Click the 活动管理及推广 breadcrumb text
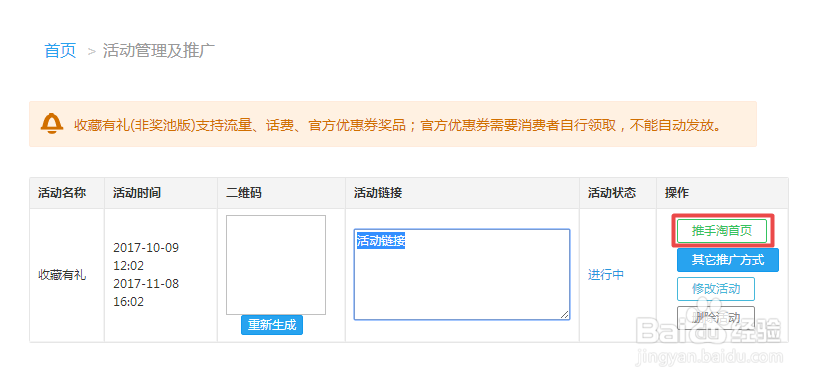This screenshot has width=829, height=385. pyautogui.click(x=159, y=51)
